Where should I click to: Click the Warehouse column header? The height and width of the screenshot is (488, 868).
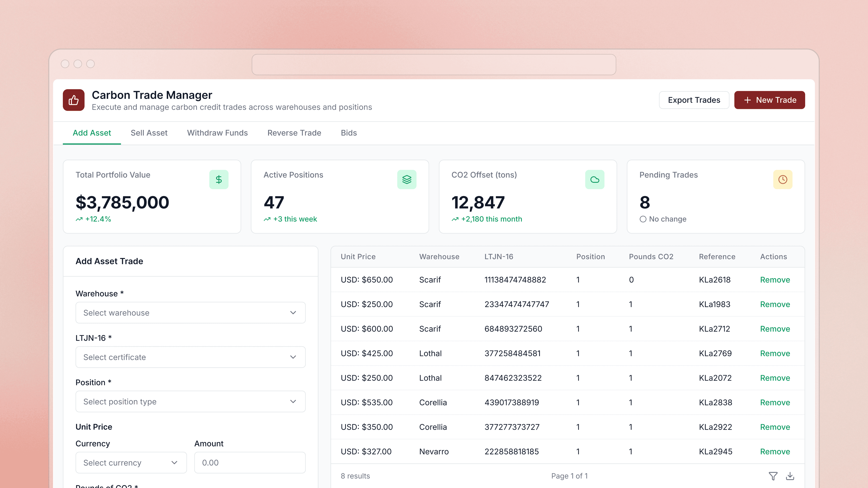pyautogui.click(x=439, y=257)
